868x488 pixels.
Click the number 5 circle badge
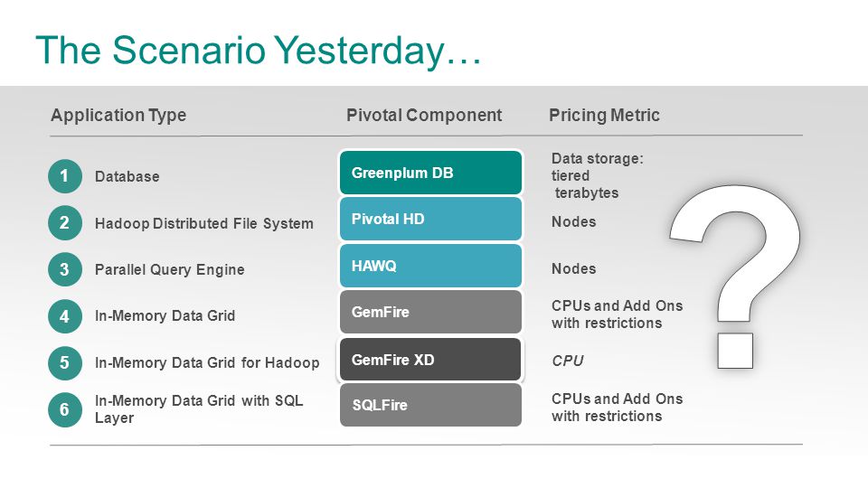65,363
